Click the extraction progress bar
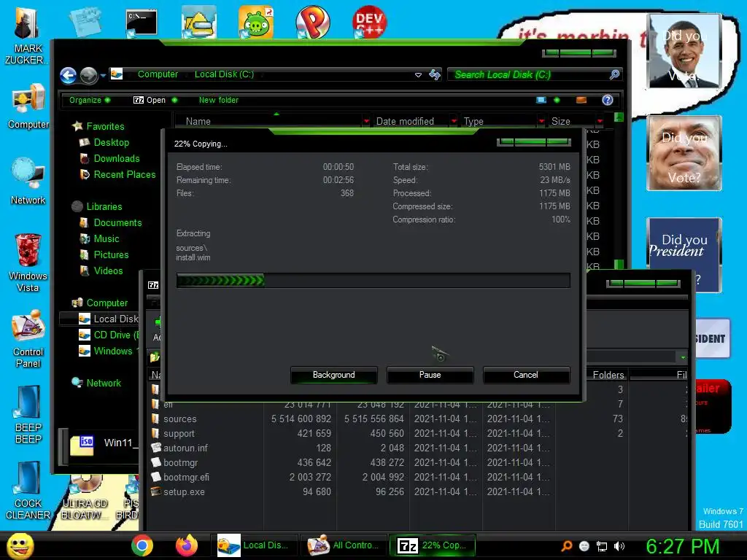The height and width of the screenshot is (560, 747). 373,281
